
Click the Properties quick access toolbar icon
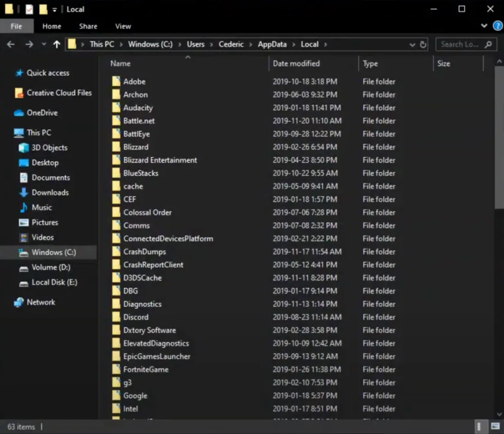[x=29, y=10]
